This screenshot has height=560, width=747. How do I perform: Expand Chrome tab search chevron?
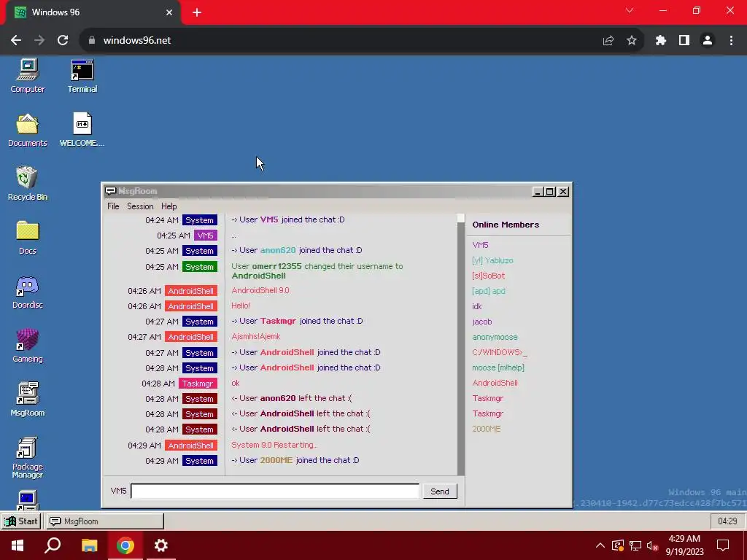(630, 10)
